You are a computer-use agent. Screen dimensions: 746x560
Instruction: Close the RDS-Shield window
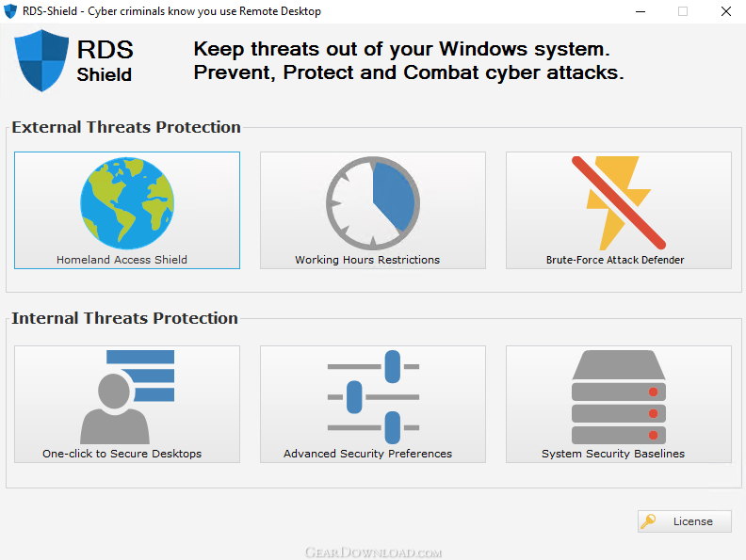point(725,11)
